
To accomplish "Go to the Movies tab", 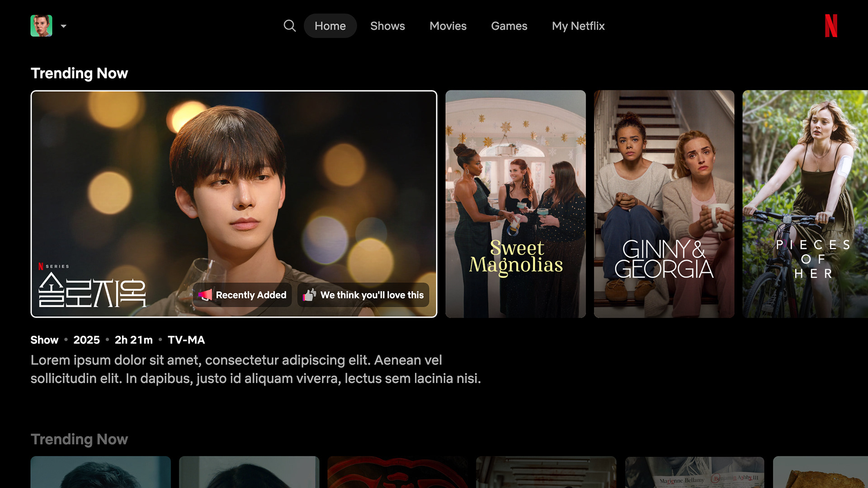I will (448, 26).
